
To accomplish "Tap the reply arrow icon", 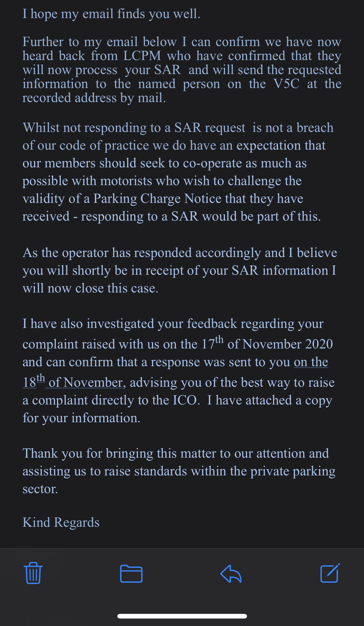I will click(x=231, y=573).
